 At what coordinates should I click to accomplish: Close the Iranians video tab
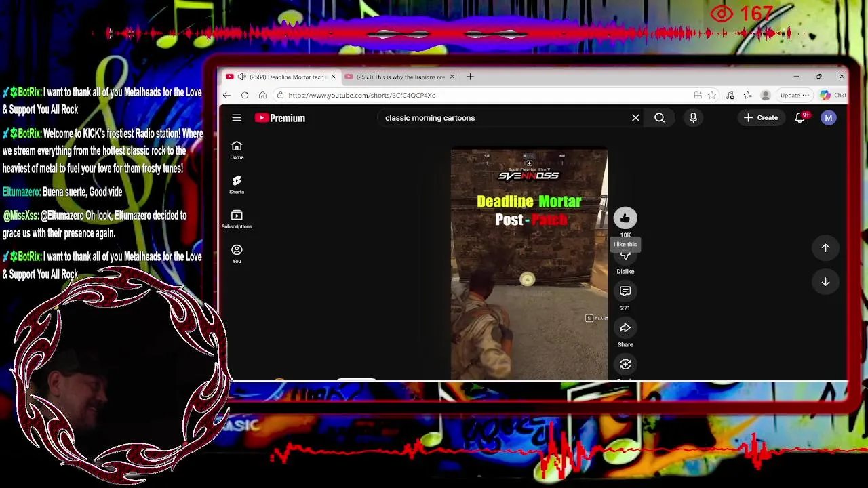[452, 77]
